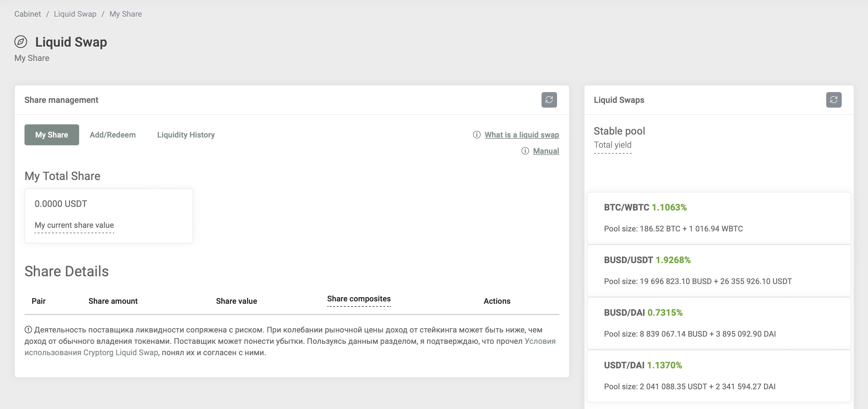868x409 pixels.
Task: Click the Share management panel title
Action: pos(61,100)
